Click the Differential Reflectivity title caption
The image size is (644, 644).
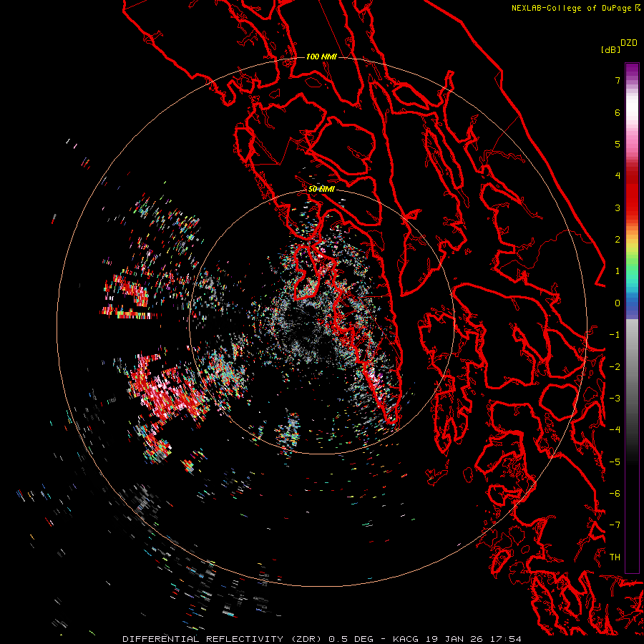(321, 639)
